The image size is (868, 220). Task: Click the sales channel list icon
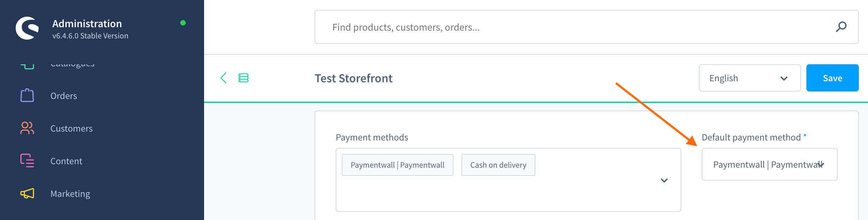pos(244,78)
